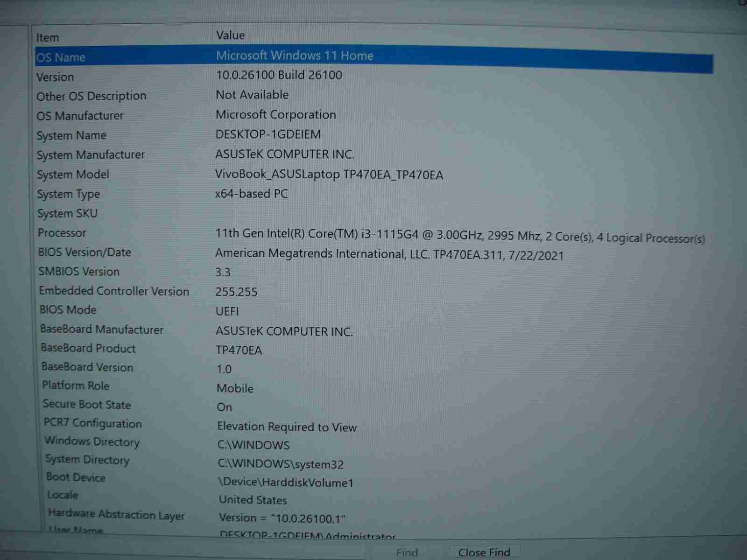Click the Close Find button

484,552
